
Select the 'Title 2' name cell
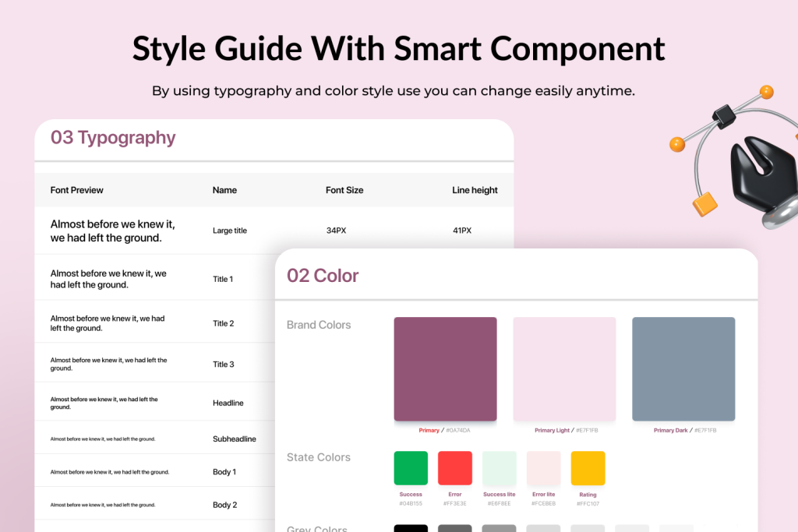pos(224,323)
